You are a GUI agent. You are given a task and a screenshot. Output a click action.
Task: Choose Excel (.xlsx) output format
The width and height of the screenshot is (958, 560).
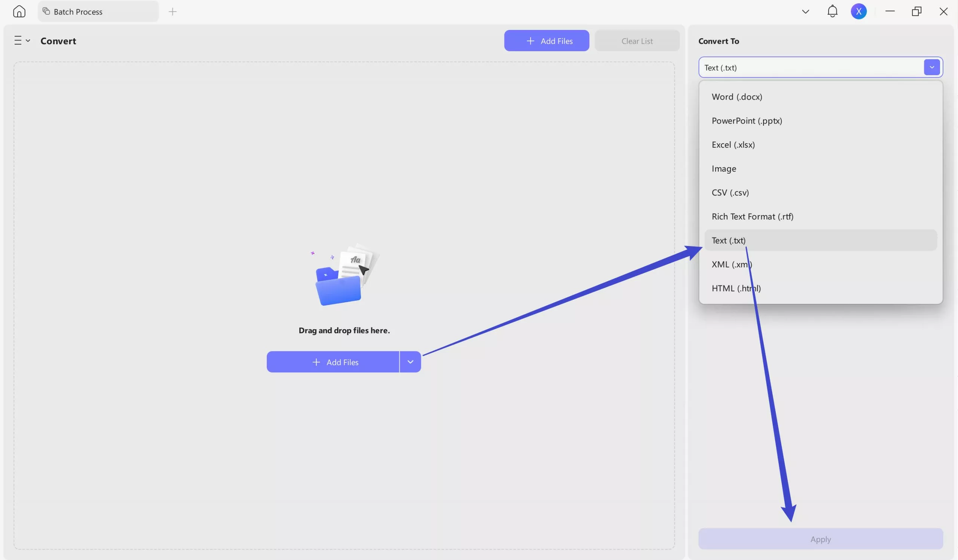(x=733, y=144)
